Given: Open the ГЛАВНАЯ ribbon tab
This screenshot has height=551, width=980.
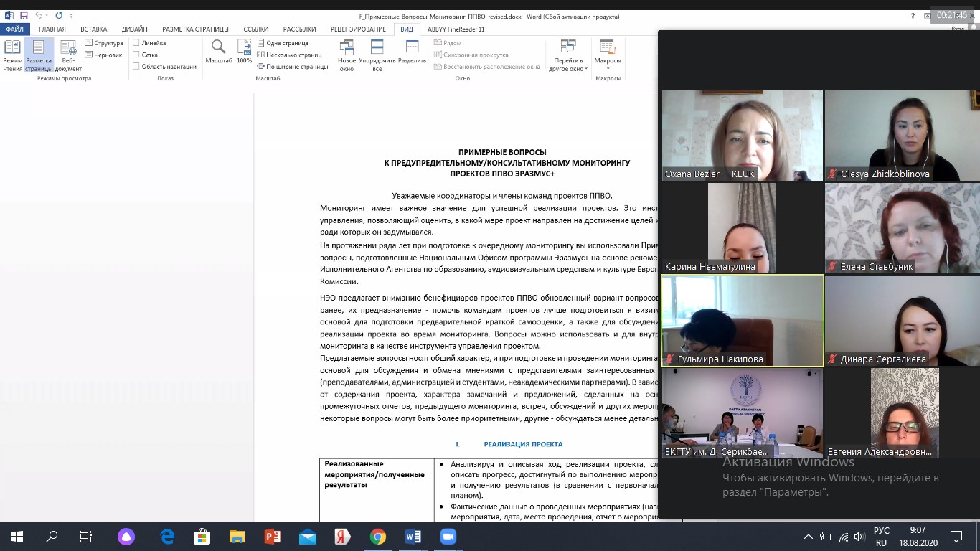Looking at the screenshot, I should pos(52,29).
